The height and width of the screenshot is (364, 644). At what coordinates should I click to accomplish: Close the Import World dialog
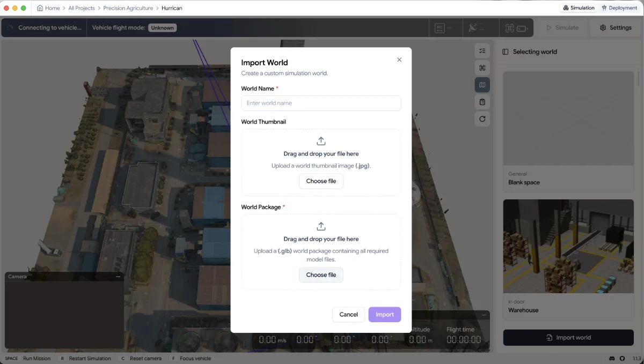pyautogui.click(x=399, y=60)
